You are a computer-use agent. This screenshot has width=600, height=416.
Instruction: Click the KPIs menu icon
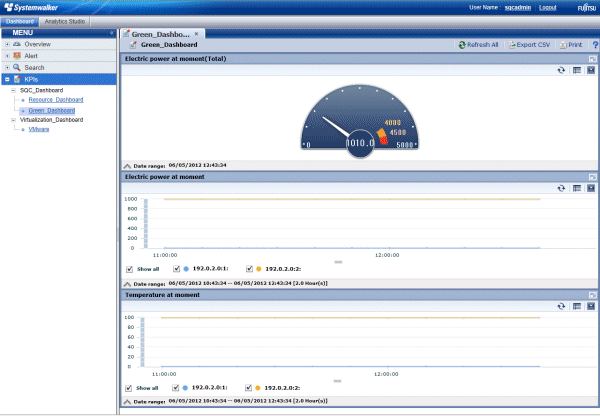(17, 79)
